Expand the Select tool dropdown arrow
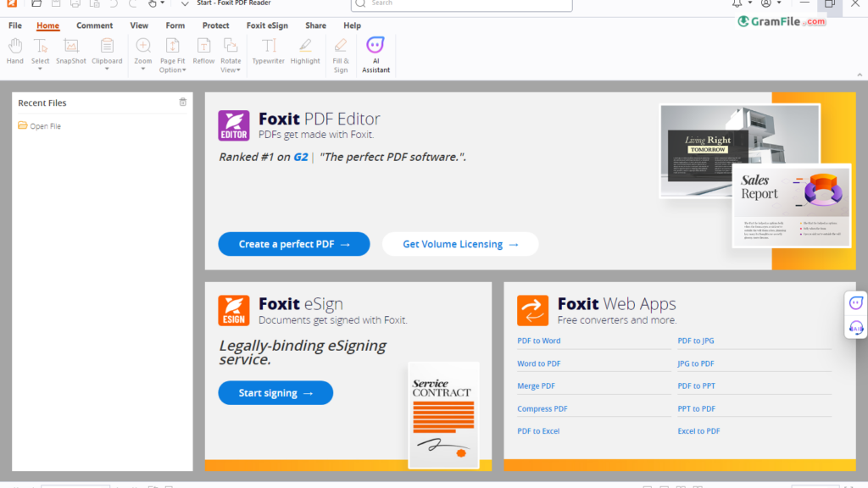 tap(40, 69)
